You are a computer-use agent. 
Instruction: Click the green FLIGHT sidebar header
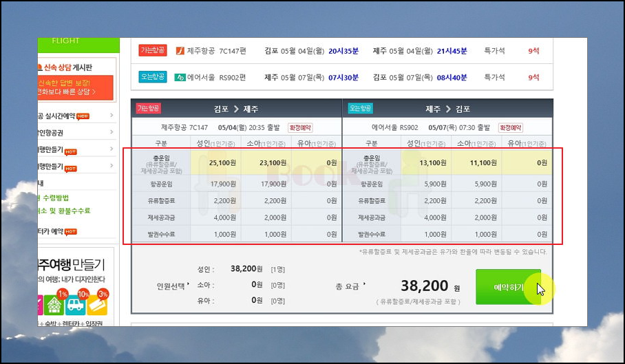pos(78,45)
